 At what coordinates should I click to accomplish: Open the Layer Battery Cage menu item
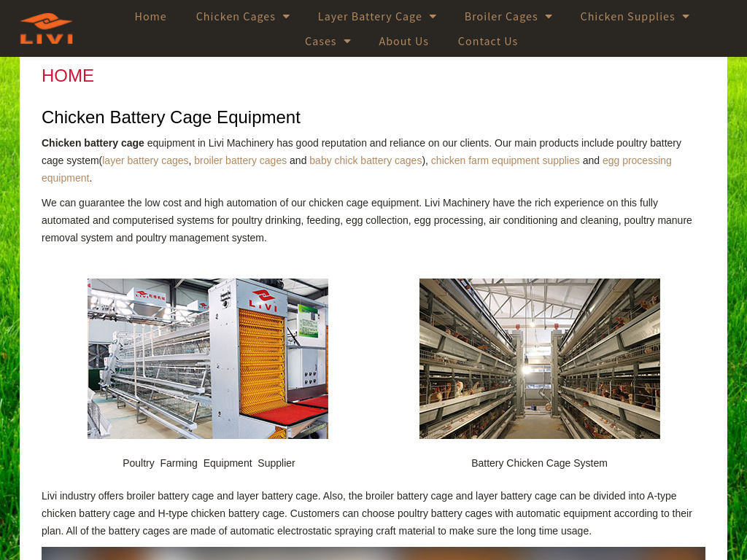pos(370,17)
